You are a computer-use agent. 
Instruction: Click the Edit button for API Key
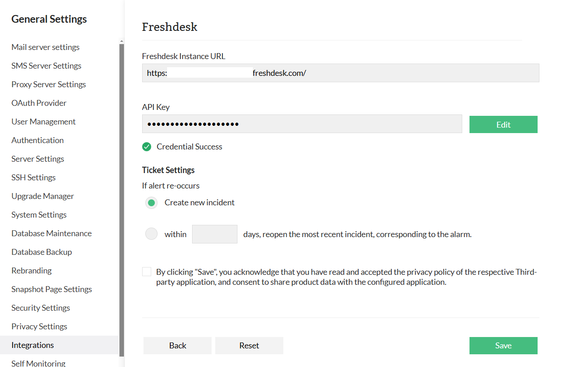(x=503, y=124)
